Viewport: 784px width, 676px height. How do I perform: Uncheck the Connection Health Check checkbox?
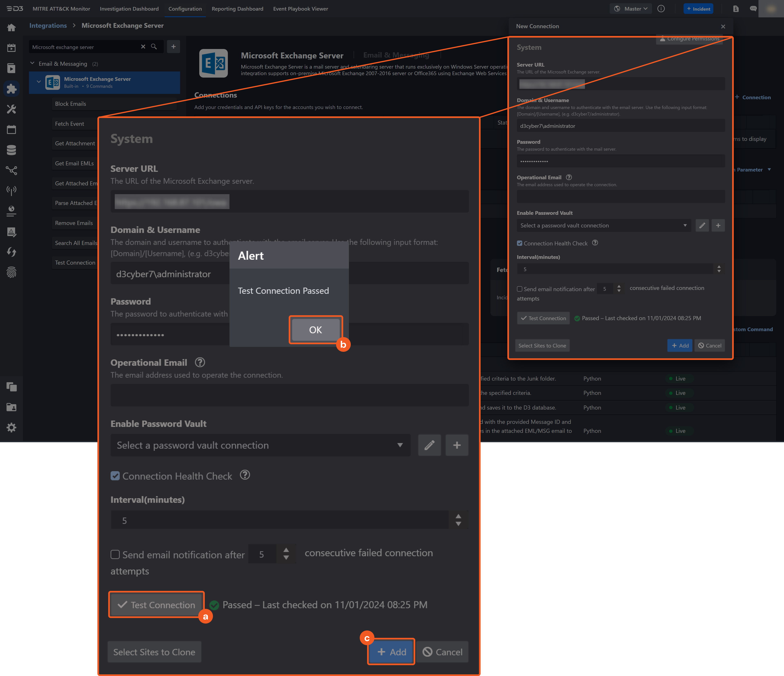pyautogui.click(x=115, y=476)
